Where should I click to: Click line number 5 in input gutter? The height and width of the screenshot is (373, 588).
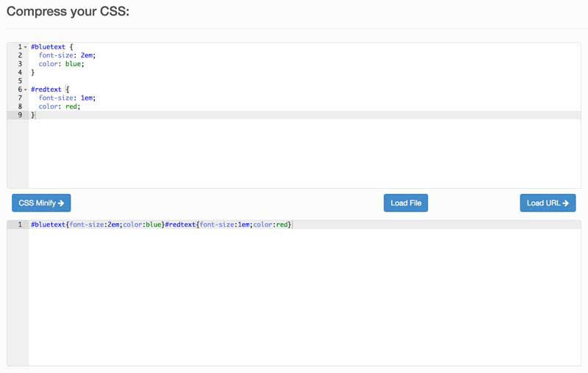tap(20, 81)
